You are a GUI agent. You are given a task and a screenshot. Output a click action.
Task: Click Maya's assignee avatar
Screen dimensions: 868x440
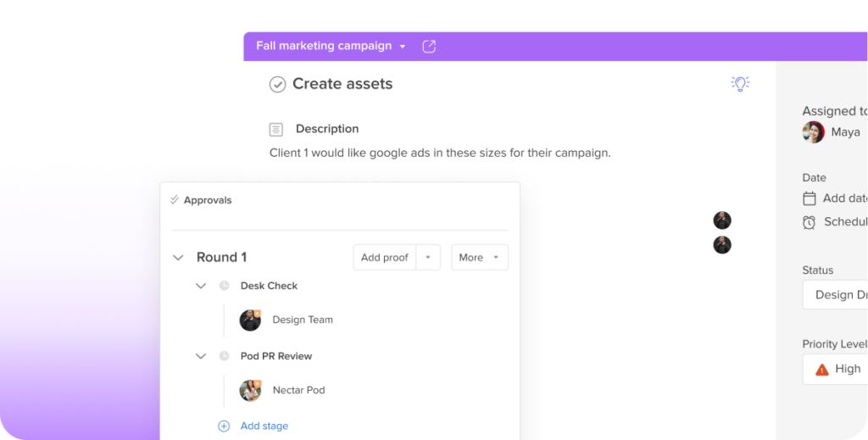coord(813,132)
